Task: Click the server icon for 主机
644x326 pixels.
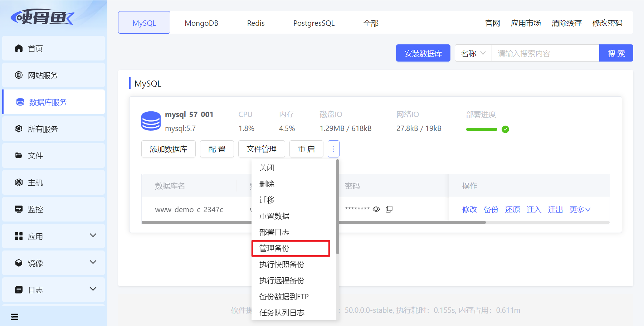Action: [19, 183]
